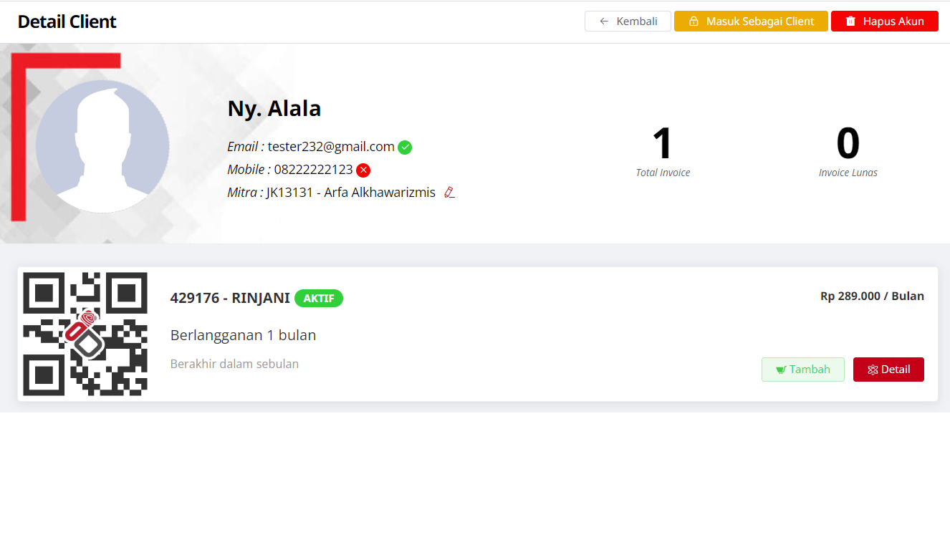
Task: Click the red unverified mobile icon
Action: [x=363, y=170]
